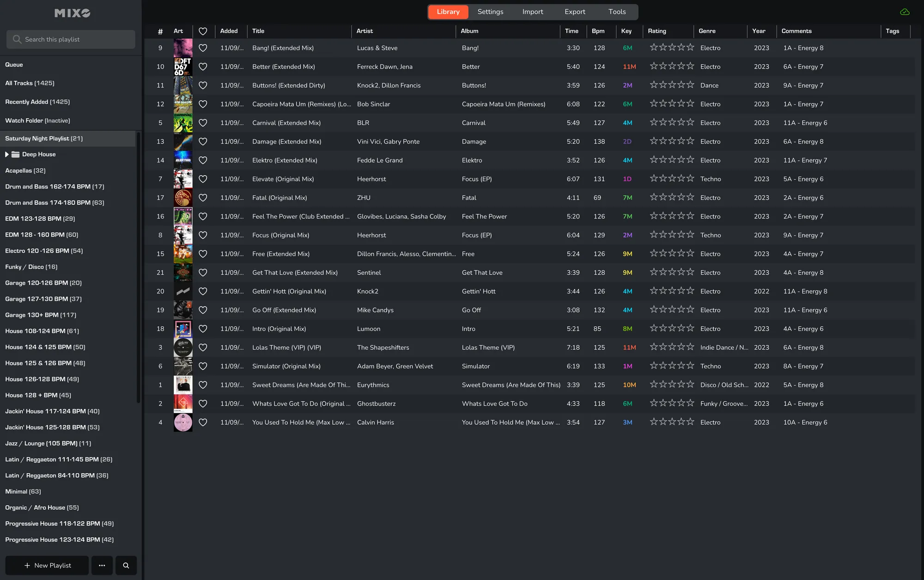Open Funky / Disco (16) playlist
Viewport: 924px width, 580px height.
point(31,267)
